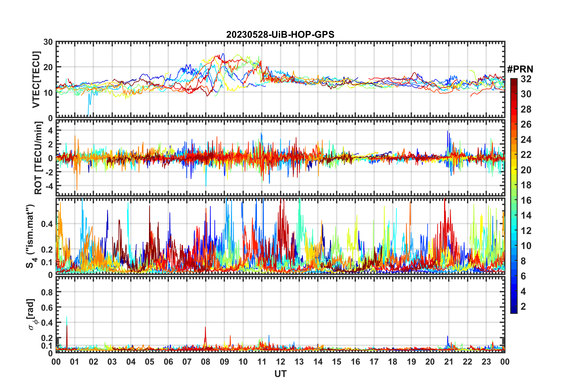Click the 21 hour tick on the UT axis
The width and height of the screenshot is (561, 392).
[x=449, y=362]
